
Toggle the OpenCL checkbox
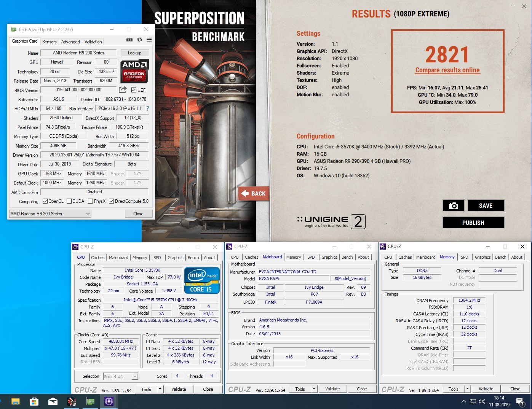click(x=45, y=201)
